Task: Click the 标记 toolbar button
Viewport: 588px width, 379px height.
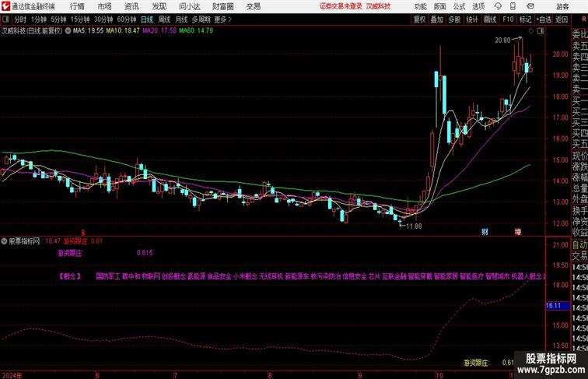Action: (525, 19)
